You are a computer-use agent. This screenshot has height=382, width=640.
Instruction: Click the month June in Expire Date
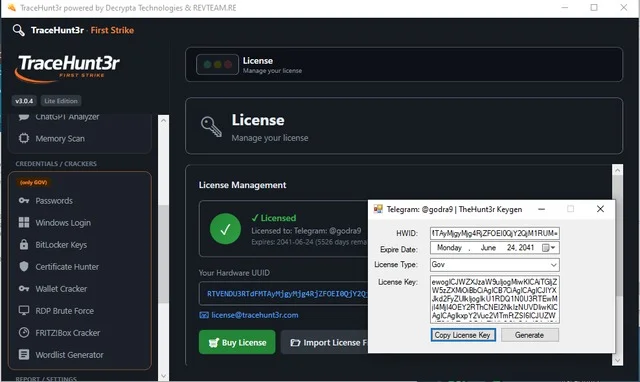488,247
